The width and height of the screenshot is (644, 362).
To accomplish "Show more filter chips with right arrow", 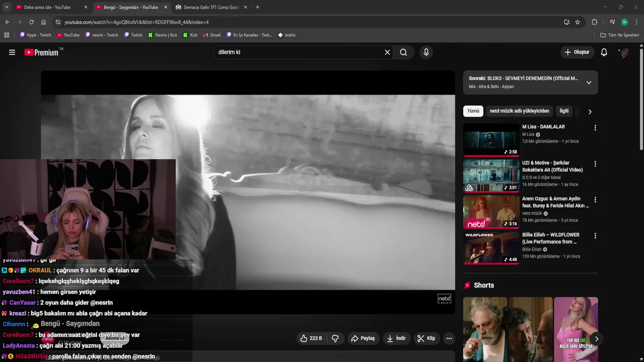I will coord(590,112).
